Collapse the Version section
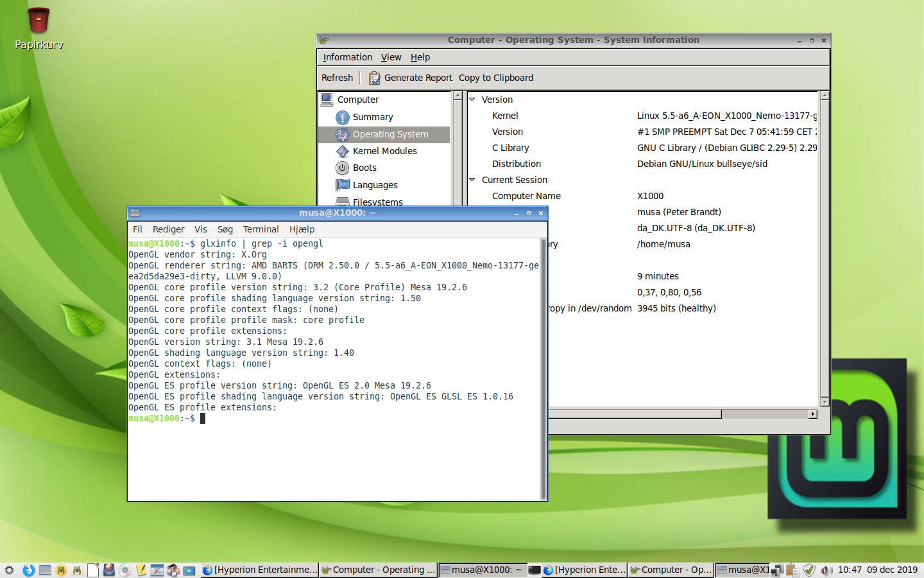The height and width of the screenshot is (578, 924). pos(472,100)
